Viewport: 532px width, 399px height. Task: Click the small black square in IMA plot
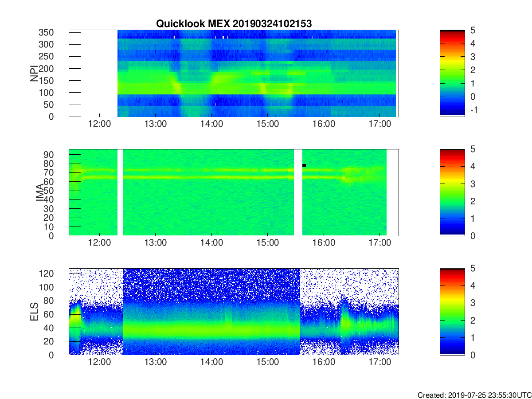(x=304, y=165)
